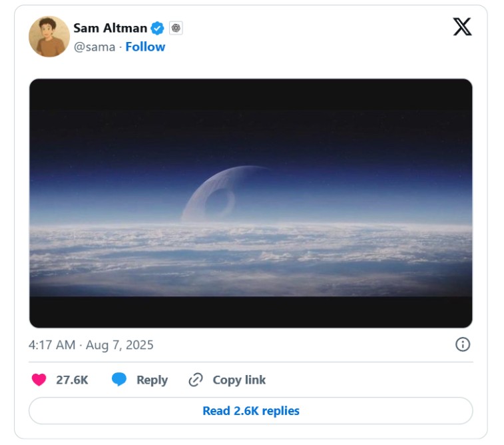This screenshot has width=504, height=445.
Task: Click the chain link copy icon
Action: (x=196, y=380)
